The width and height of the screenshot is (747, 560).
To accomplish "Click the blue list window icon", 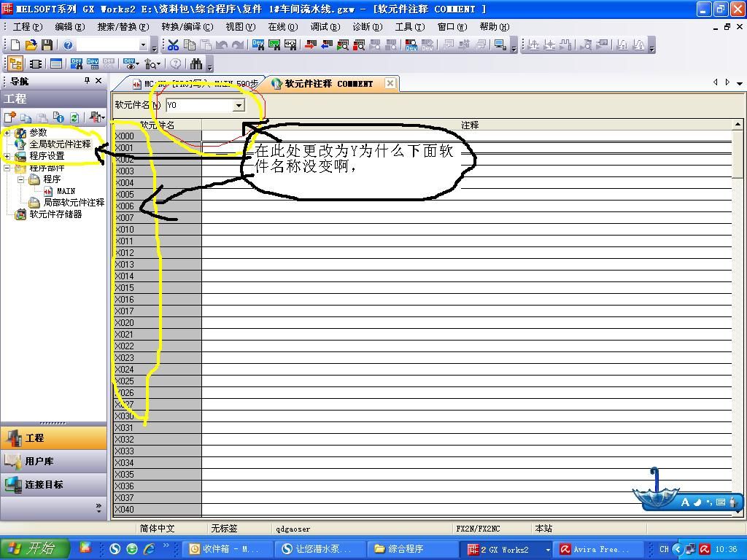I will point(56,63).
